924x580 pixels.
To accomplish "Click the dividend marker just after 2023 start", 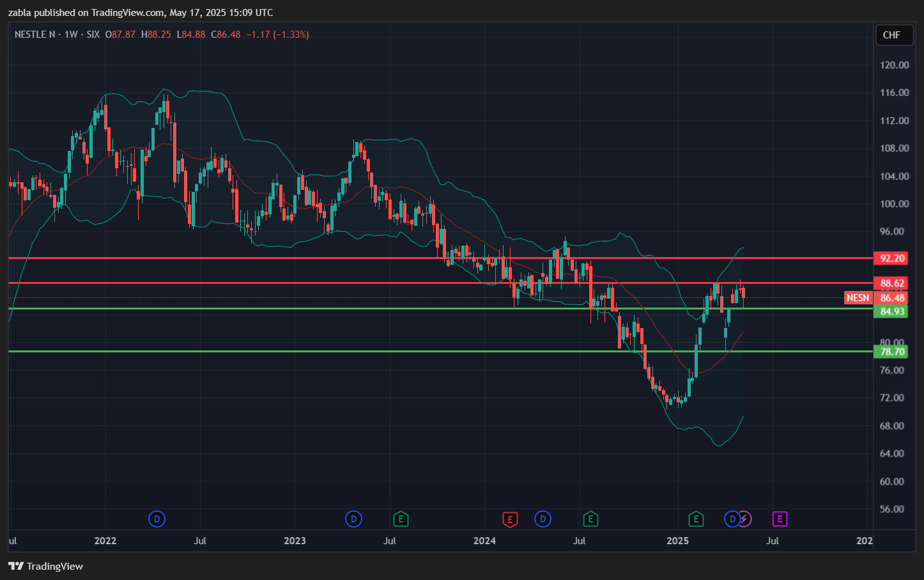I will click(x=353, y=519).
